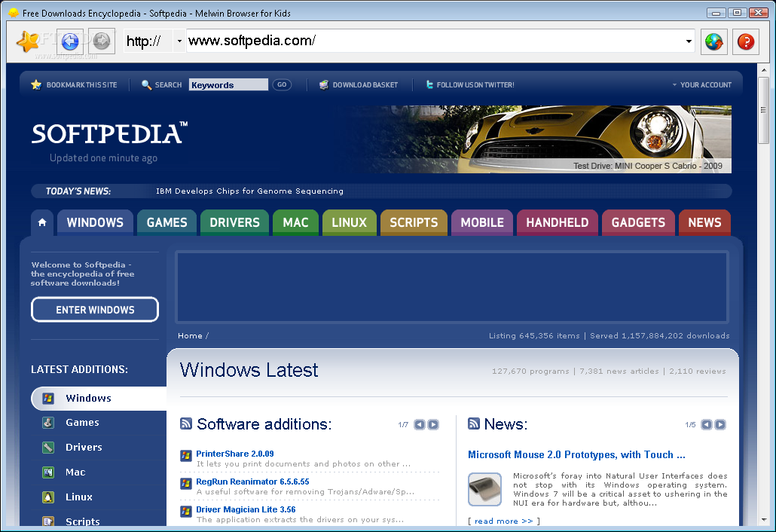Viewport: 776px width, 532px height.
Task: Click the Bookmark This Site star icon
Action: click(36, 84)
